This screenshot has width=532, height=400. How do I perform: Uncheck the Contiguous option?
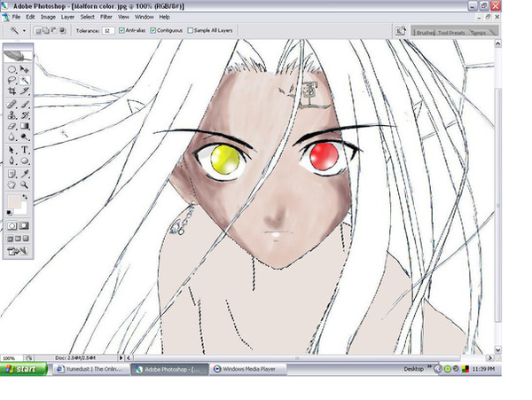[153, 30]
